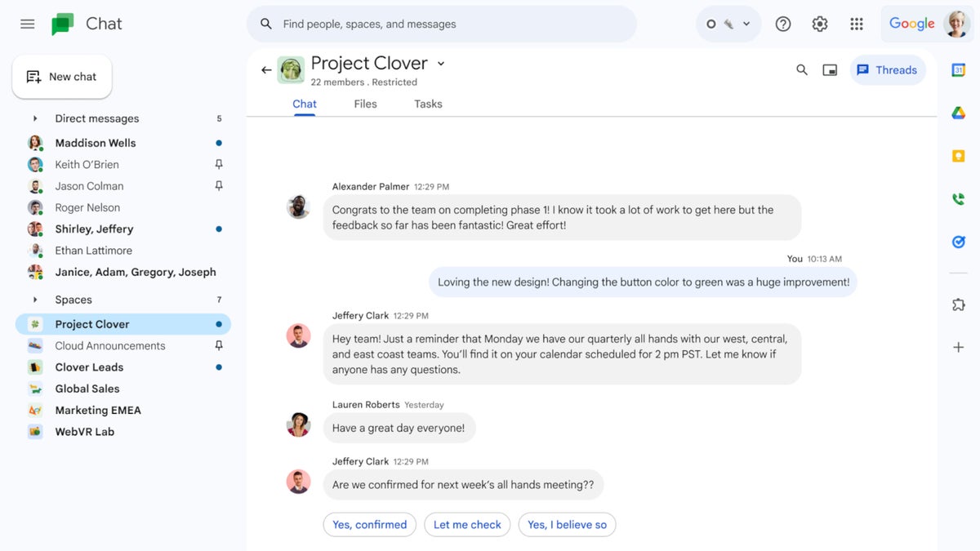Screen dimensions: 980x551
Task: Click Lauren Roberts' avatar
Action: point(299,424)
